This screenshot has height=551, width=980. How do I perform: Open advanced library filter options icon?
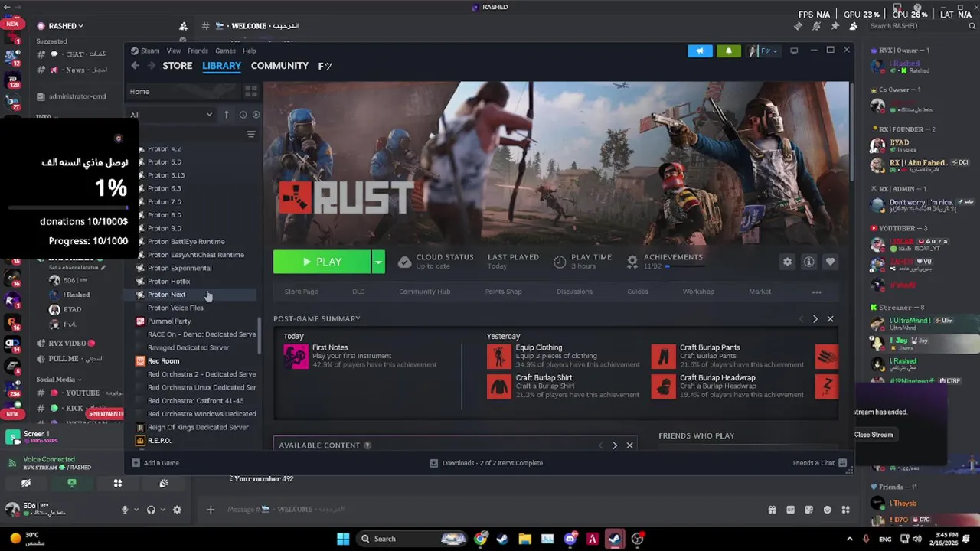[250, 134]
